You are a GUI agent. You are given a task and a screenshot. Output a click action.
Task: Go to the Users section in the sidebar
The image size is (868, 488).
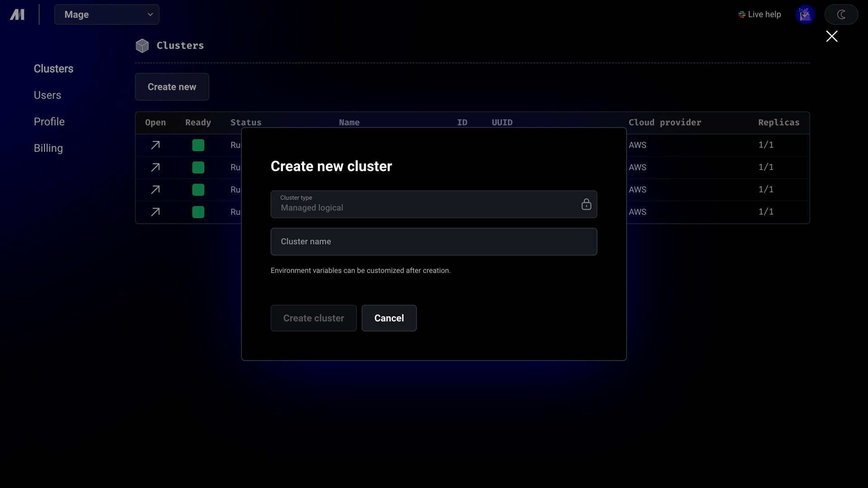[x=47, y=95]
